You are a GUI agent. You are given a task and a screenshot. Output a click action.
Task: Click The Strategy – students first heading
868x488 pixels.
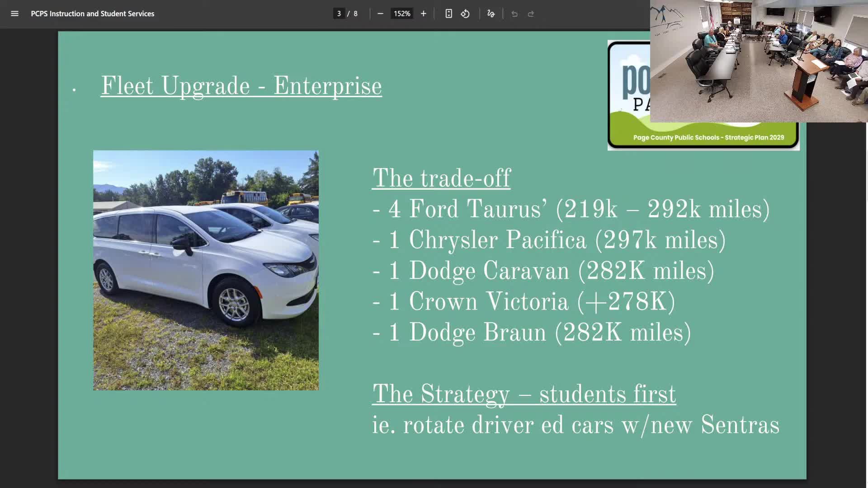524,394
